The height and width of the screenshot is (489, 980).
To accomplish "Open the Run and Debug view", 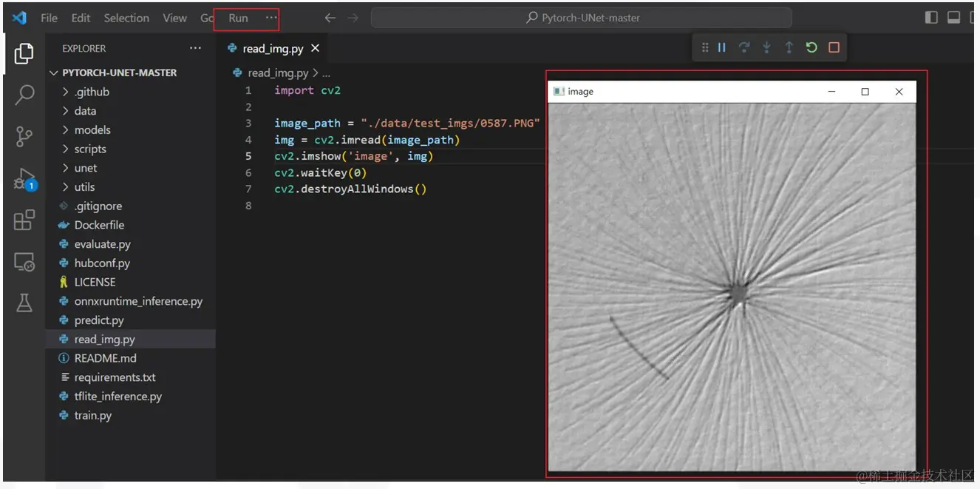I will pos(24,178).
